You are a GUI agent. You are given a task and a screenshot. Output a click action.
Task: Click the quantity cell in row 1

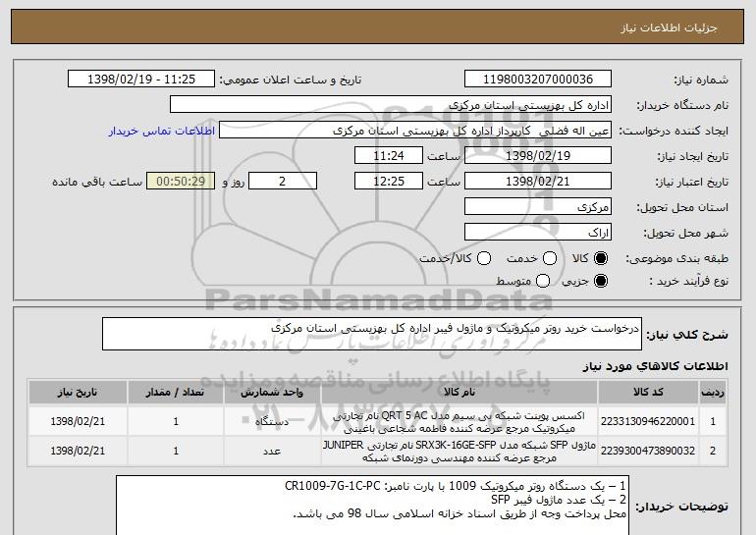coord(176,422)
